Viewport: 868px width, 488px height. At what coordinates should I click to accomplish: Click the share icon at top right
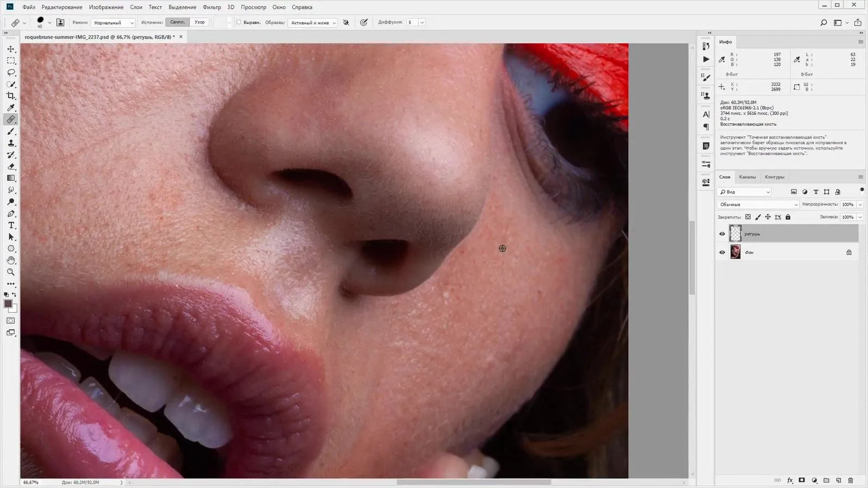(858, 22)
